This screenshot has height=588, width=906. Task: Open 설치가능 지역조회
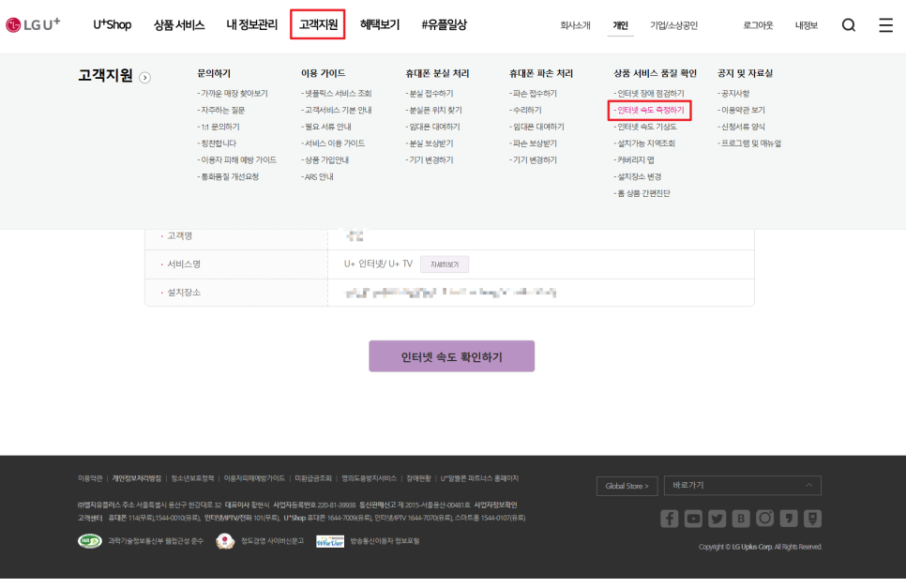pos(644,143)
